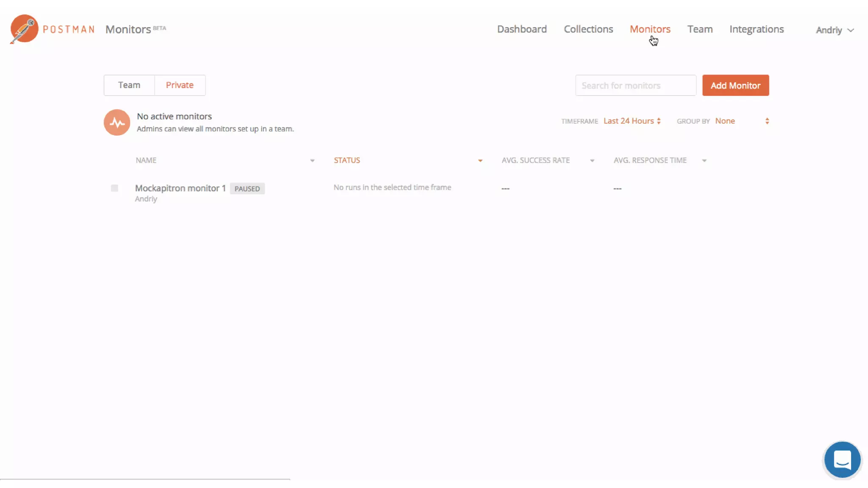Open the Collections page
This screenshot has height=488, width=868.
tap(588, 29)
